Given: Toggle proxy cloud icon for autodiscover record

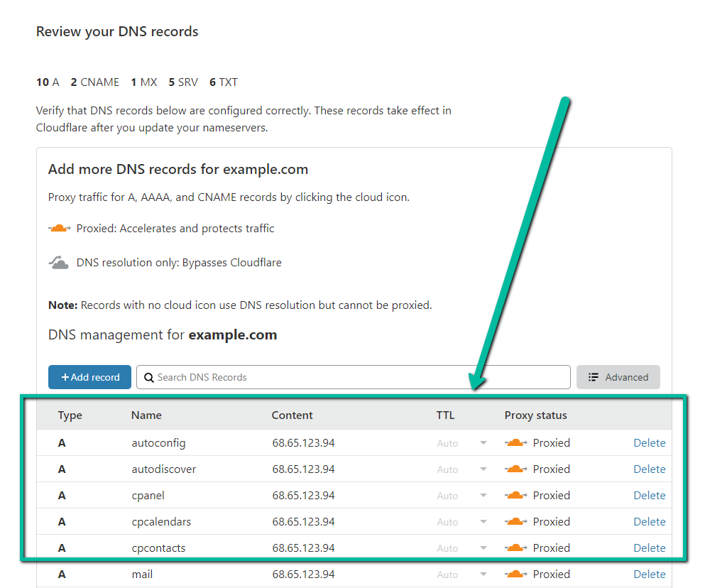Looking at the screenshot, I should (515, 469).
